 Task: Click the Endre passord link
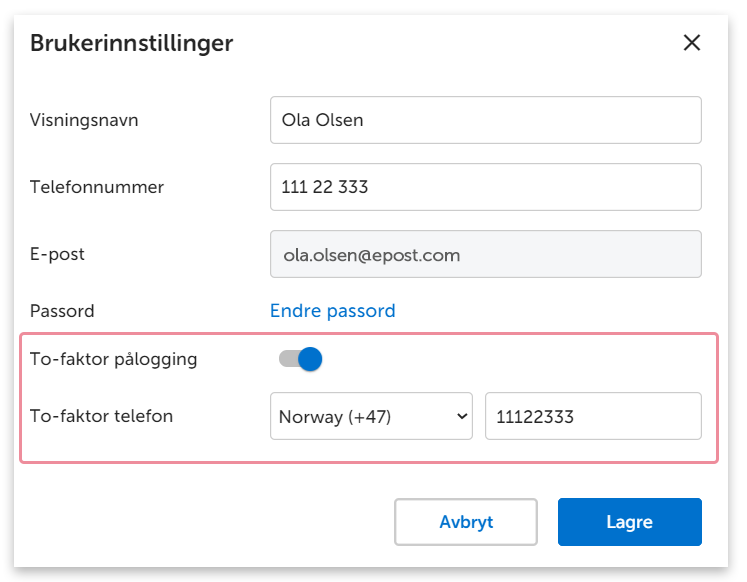(x=333, y=311)
